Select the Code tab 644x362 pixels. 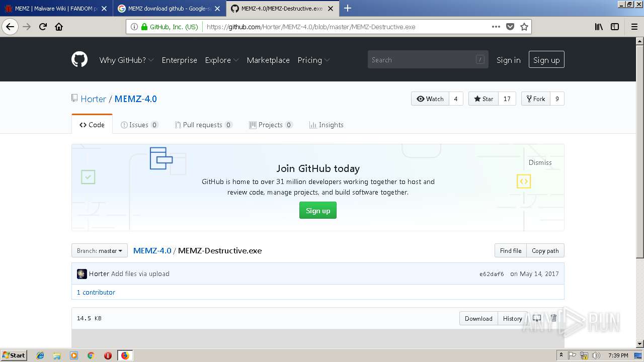click(92, 125)
